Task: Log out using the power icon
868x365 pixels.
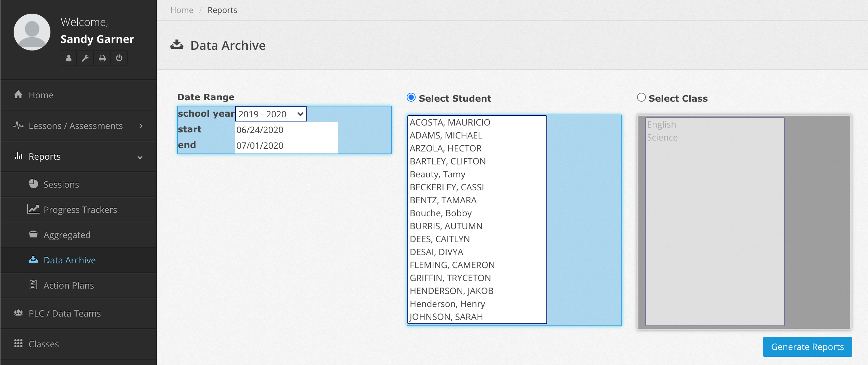Action: click(119, 58)
